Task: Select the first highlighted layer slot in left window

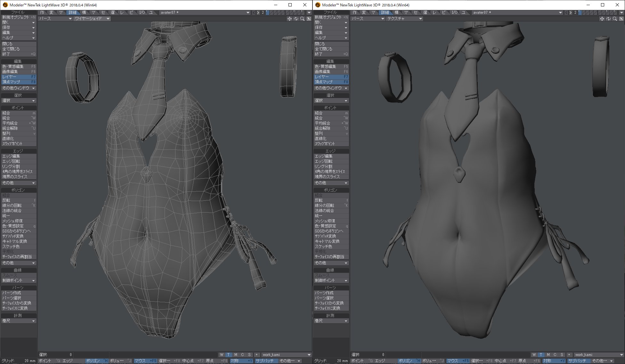Action: [268, 12]
